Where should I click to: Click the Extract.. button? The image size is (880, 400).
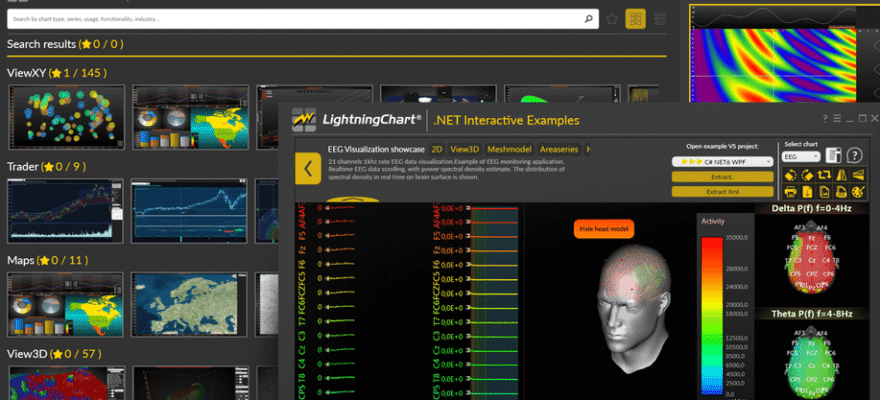[722, 177]
